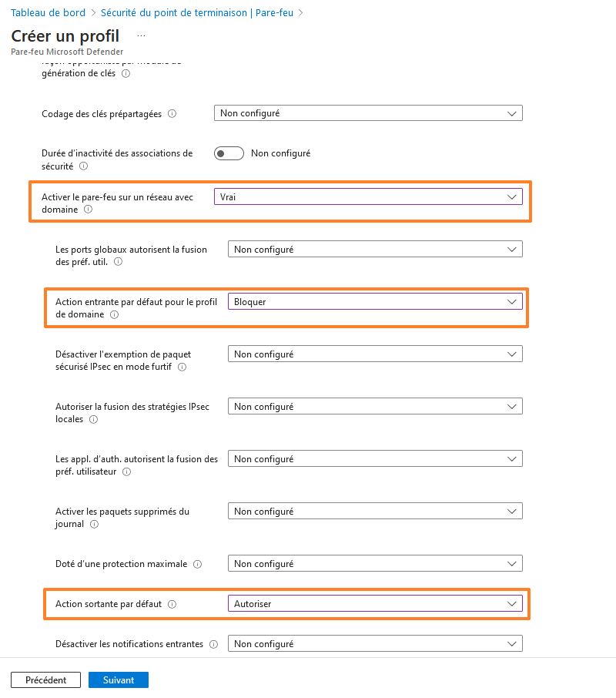This screenshot has height=698, width=616.
Task: Click info icon for Les ports globaux setting
Action: pyautogui.click(x=118, y=262)
